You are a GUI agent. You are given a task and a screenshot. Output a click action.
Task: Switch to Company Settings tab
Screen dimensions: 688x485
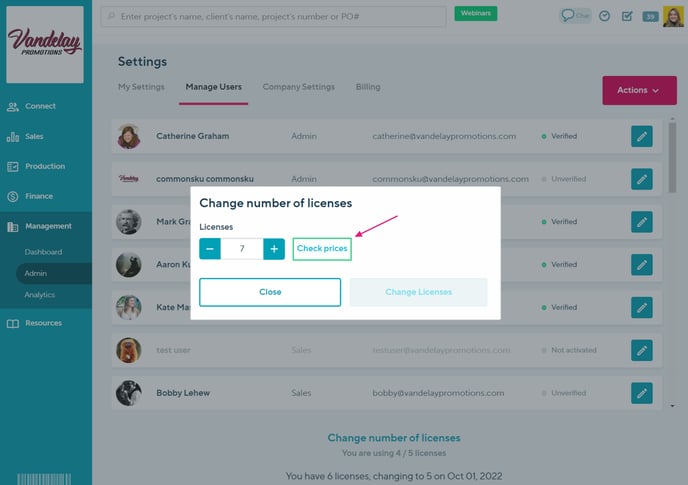click(298, 87)
